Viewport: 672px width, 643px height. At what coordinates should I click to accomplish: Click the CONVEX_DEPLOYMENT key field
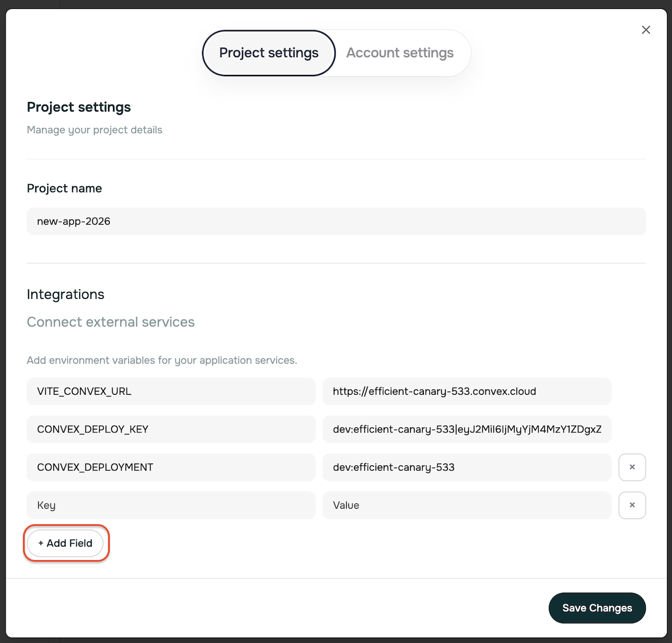point(171,467)
